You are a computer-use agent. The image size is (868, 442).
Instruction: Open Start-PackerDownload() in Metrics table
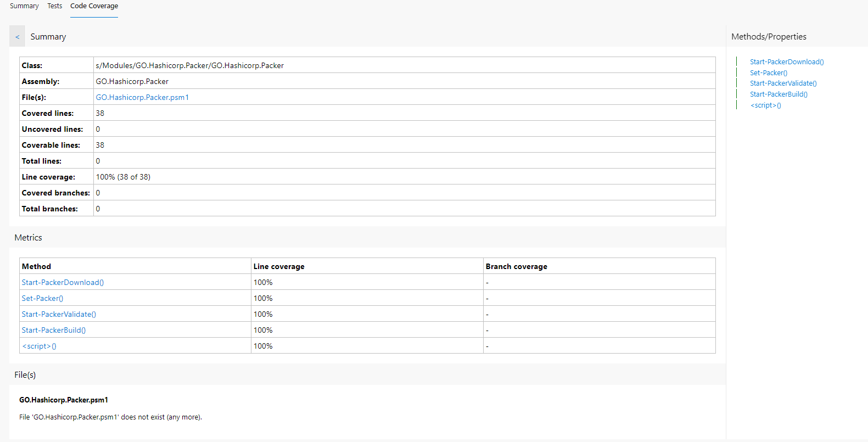click(x=63, y=282)
